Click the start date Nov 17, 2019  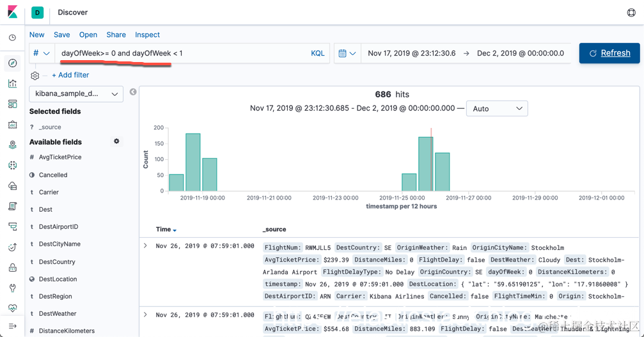[412, 53]
